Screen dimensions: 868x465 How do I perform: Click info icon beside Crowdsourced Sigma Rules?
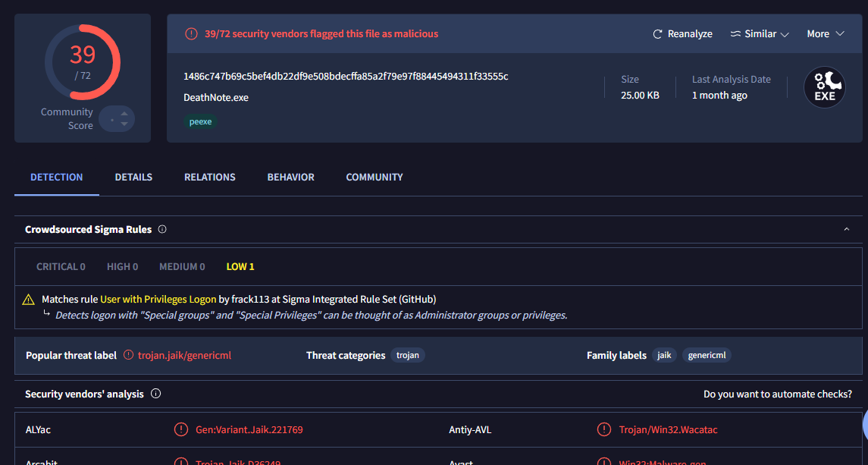162,229
